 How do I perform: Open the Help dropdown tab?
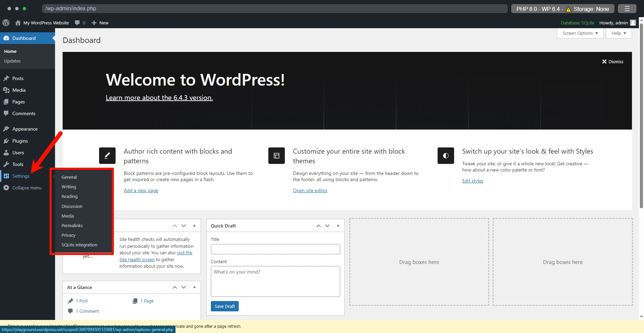click(x=619, y=33)
